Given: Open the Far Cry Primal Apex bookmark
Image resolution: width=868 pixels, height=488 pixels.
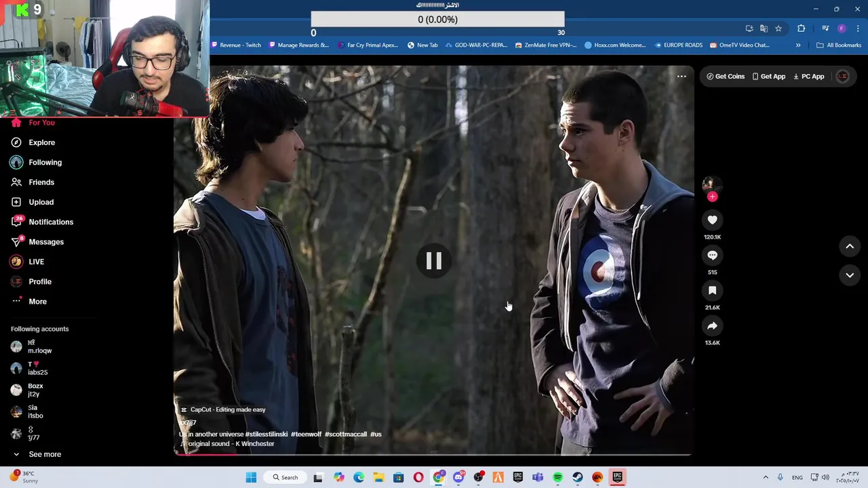Looking at the screenshot, I should pyautogui.click(x=368, y=45).
